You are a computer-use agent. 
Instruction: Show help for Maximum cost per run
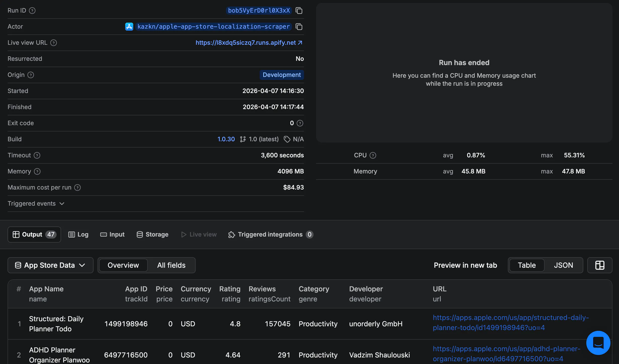(77, 188)
